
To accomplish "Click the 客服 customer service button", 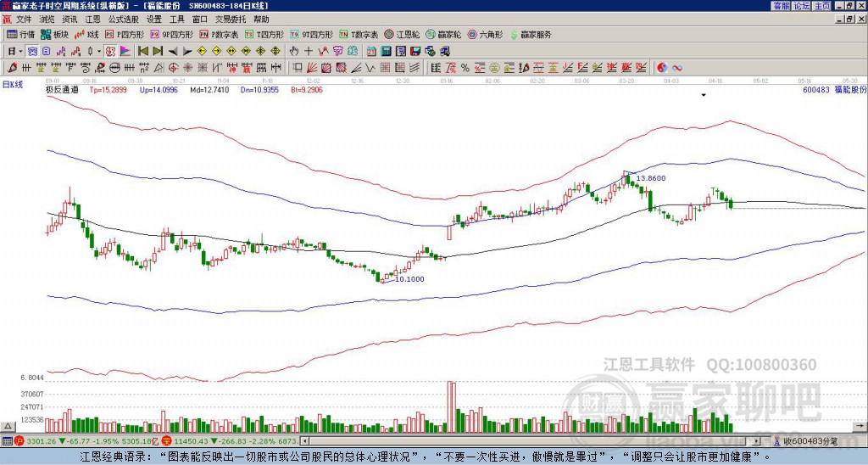I will tap(781, 6).
